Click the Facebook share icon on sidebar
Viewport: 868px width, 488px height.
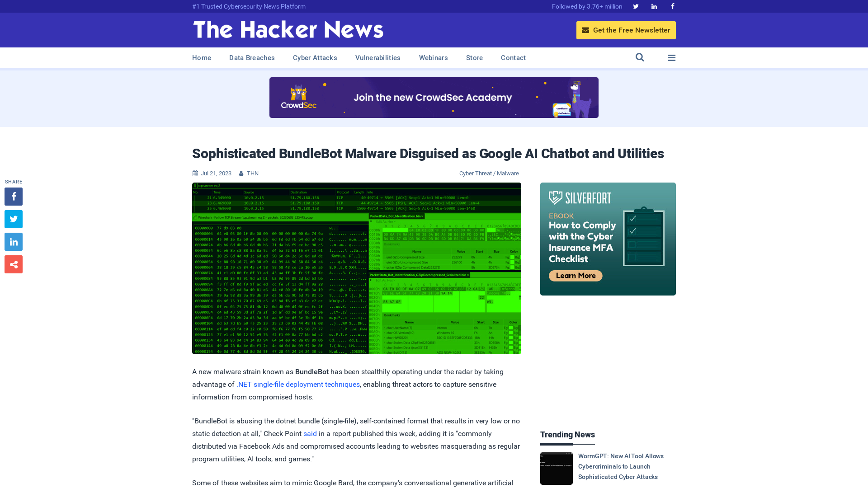[13, 196]
